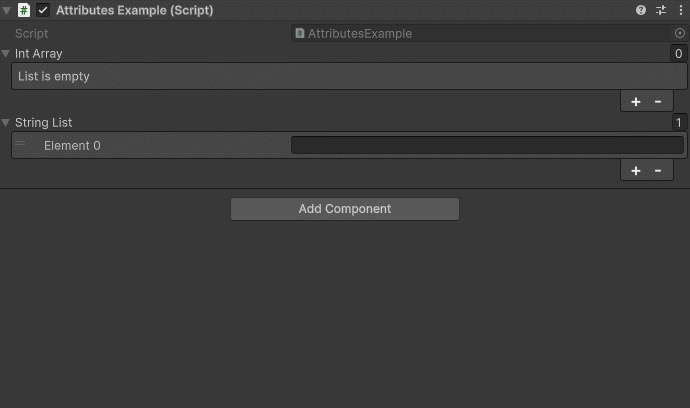The image size is (690, 408).
Task: Open the component three-dot options menu
Action: point(681,10)
